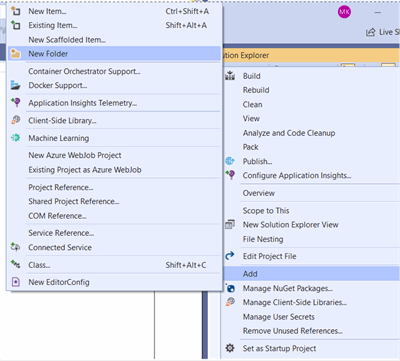Screen dimensions: 400x361
Task: Click the Existing Item icon
Action: 15,25
